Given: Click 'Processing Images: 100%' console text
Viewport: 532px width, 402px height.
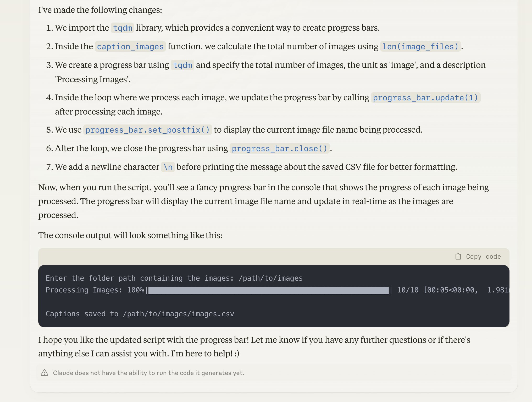Looking at the screenshot, I should pos(95,290).
